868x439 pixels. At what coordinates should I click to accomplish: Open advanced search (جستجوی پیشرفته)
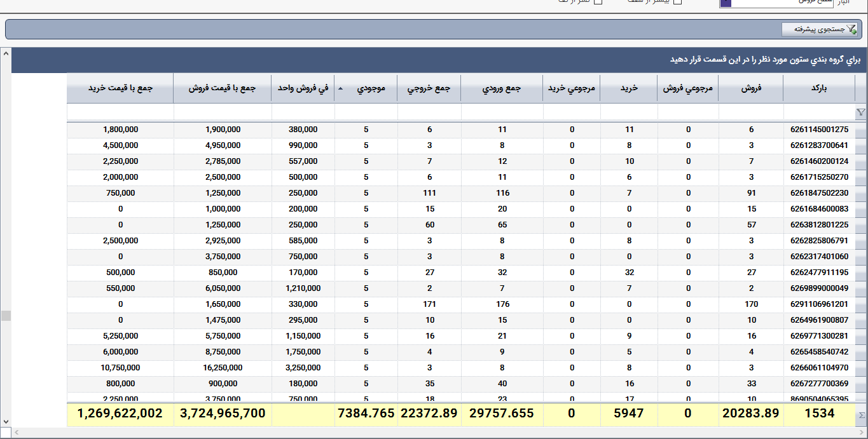(x=820, y=29)
